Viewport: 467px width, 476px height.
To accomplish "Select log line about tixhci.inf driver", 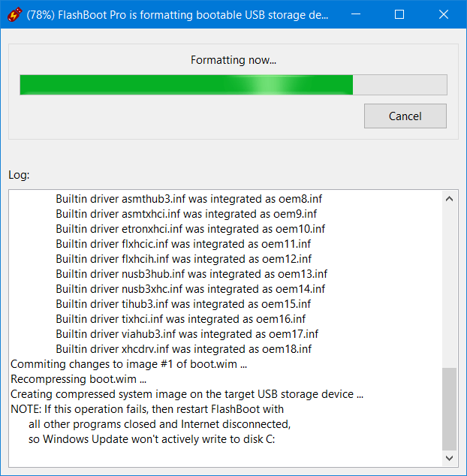I will pyautogui.click(x=181, y=319).
